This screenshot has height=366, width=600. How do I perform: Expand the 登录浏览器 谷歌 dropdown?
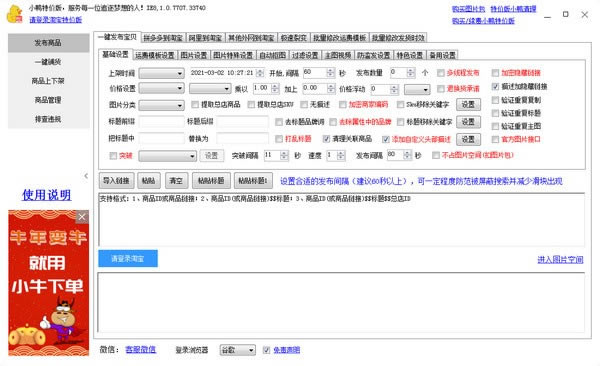tap(237, 350)
